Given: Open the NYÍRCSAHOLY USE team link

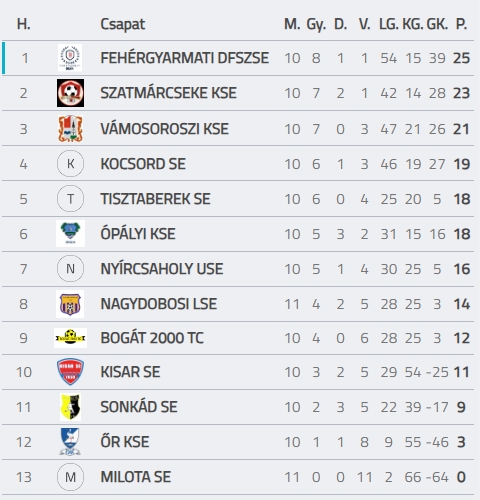Looking at the screenshot, I should pyautogui.click(x=162, y=269).
